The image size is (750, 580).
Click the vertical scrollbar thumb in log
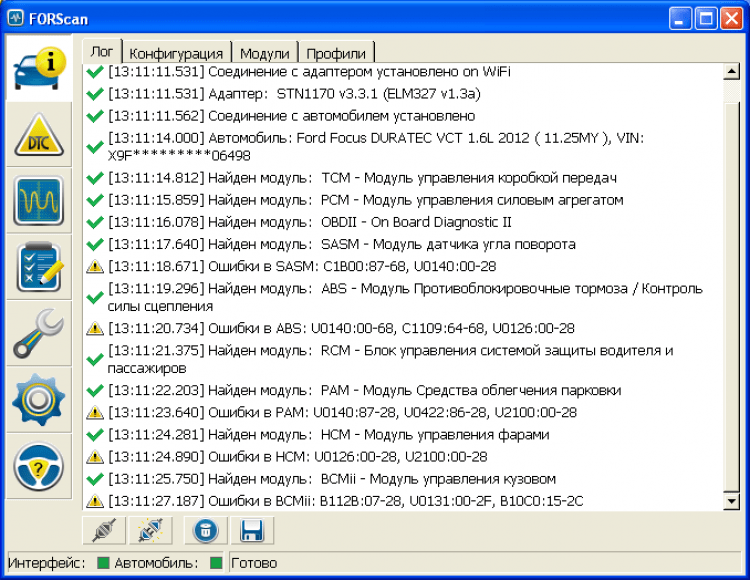click(x=731, y=296)
